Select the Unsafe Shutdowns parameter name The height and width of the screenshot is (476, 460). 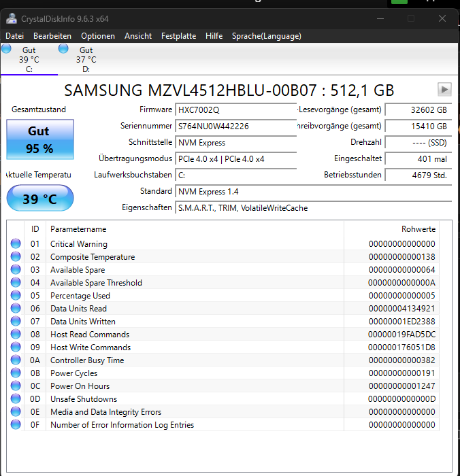point(84,399)
